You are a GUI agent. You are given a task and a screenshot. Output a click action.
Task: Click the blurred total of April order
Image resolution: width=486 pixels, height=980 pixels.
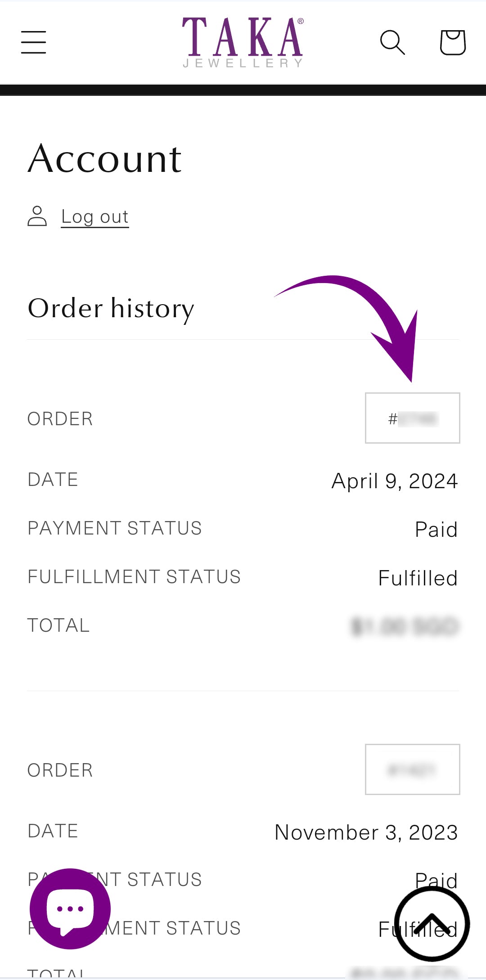coord(405,626)
